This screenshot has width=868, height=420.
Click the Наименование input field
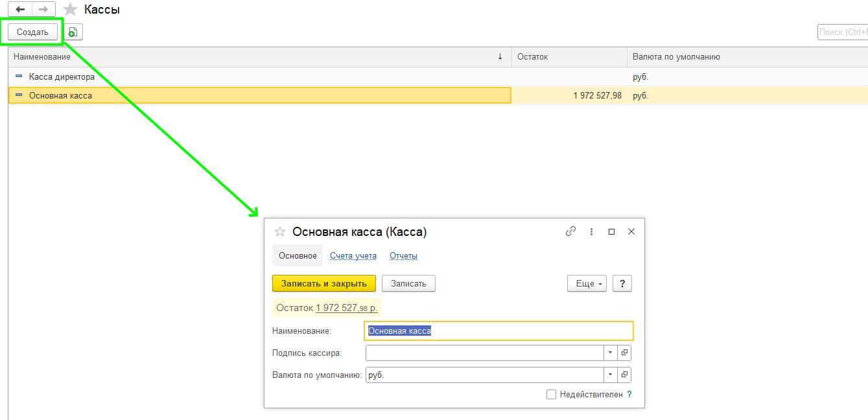pos(499,331)
